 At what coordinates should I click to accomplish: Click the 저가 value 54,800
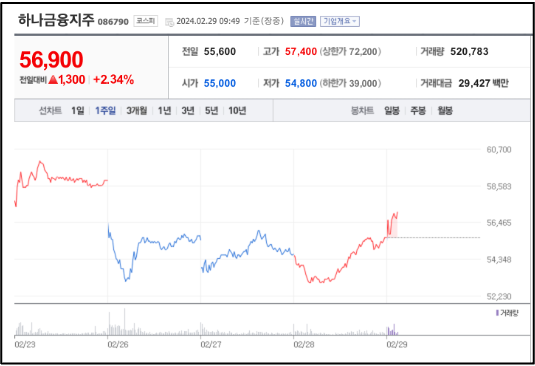point(301,83)
